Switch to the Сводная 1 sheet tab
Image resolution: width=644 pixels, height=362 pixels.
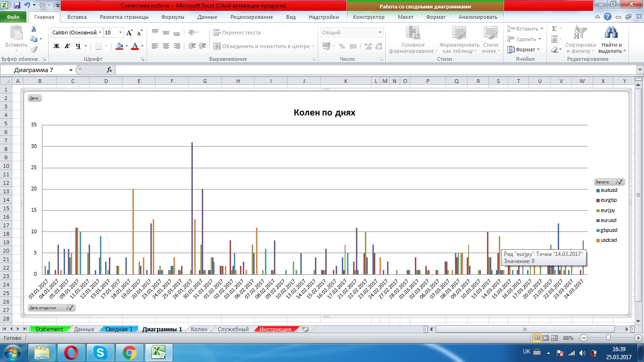pos(118,329)
